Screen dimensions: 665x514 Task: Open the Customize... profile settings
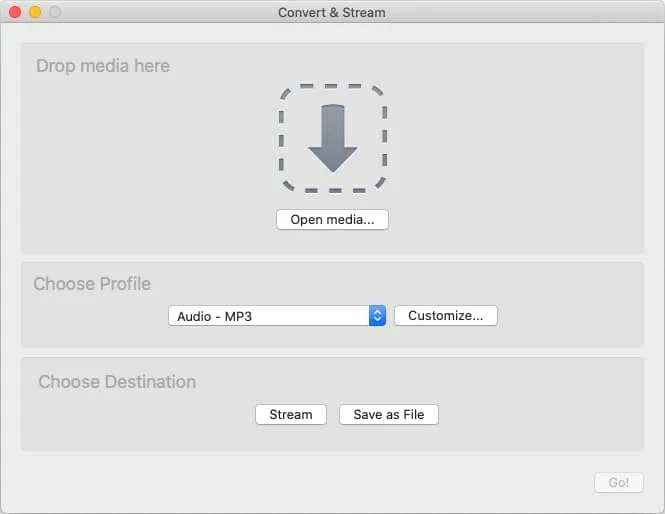(x=445, y=316)
